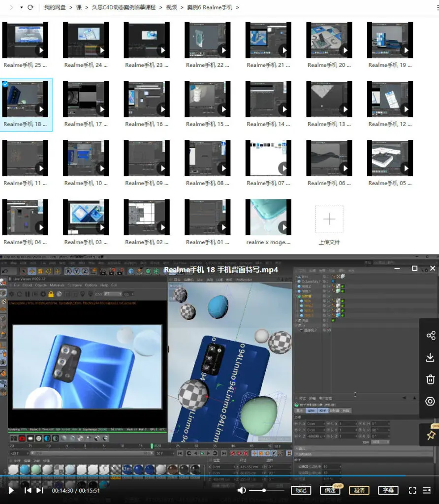The height and width of the screenshot is (504, 439).
Task: Skip to the next video
Action: (x=40, y=490)
